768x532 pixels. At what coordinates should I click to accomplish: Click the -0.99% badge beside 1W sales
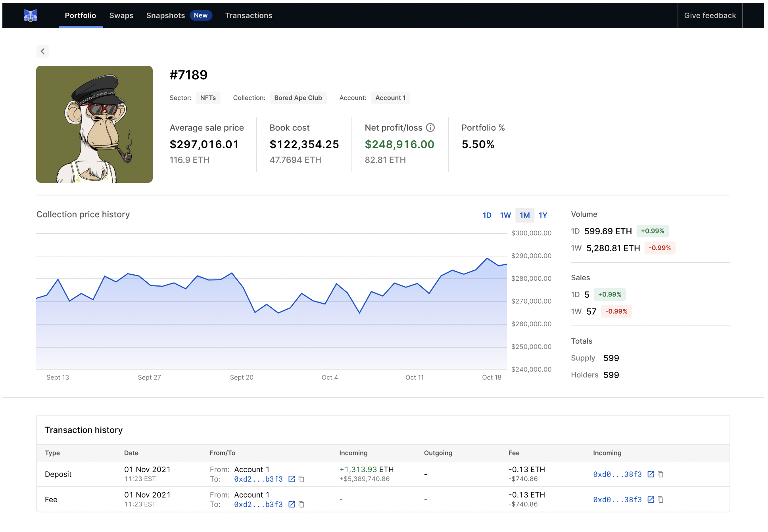616,312
